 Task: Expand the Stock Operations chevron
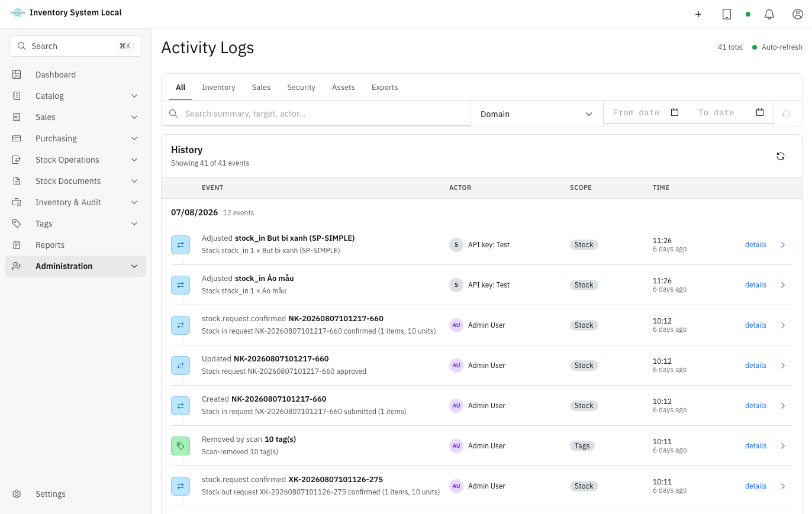coord(134,160)
